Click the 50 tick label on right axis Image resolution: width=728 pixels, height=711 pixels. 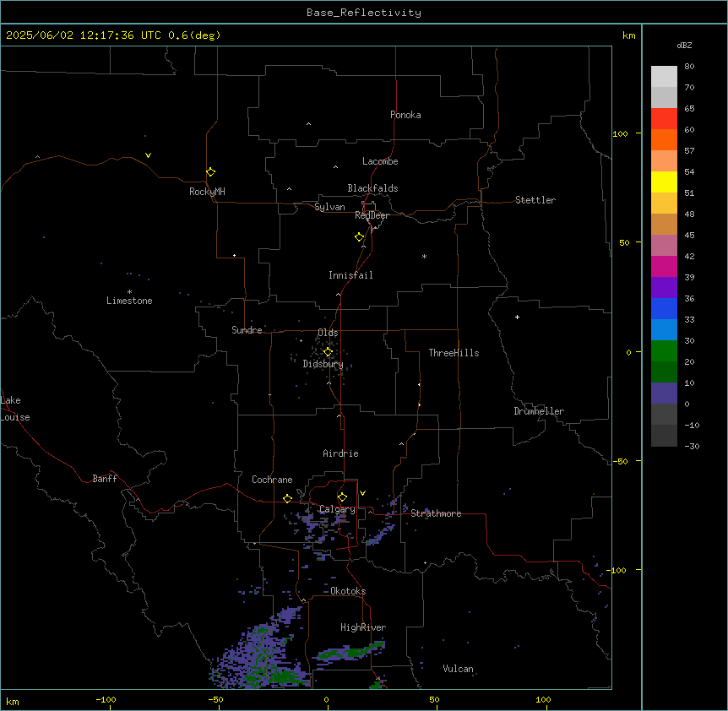click(624, 242)
